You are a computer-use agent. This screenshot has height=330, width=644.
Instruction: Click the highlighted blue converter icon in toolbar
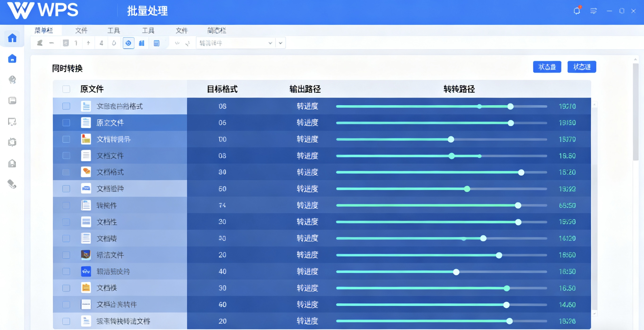(128, 43)
